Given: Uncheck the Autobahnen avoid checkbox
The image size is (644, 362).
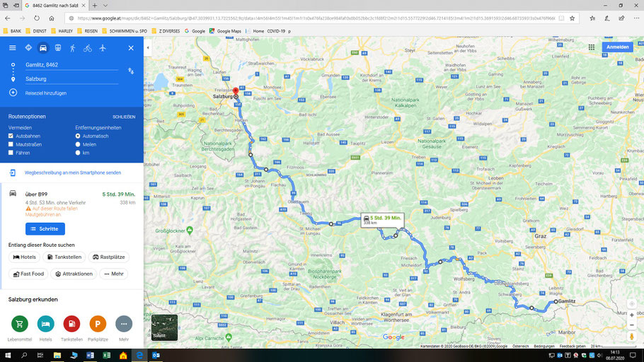Looking at the screenshot, I should 11,136.
